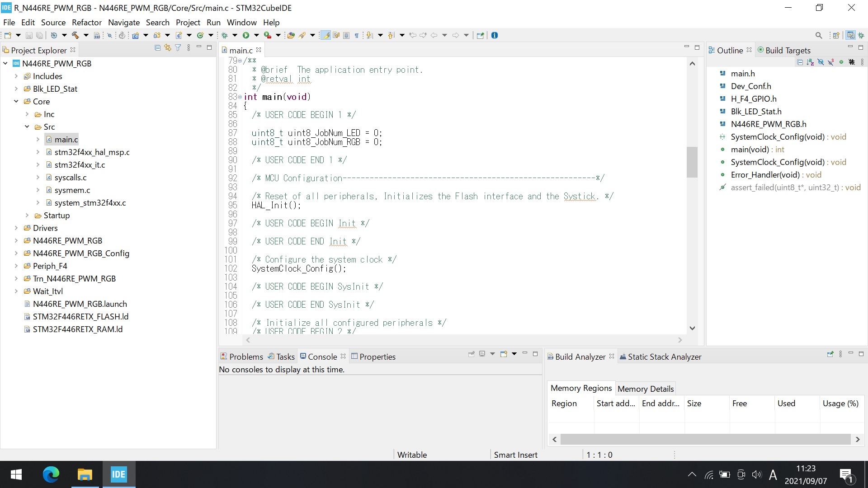Image resolution: width=868 pixels, height=488 pixels.
Task: Click the Build Analyzer icon in toolbar
Action: [x=548, y=356]
